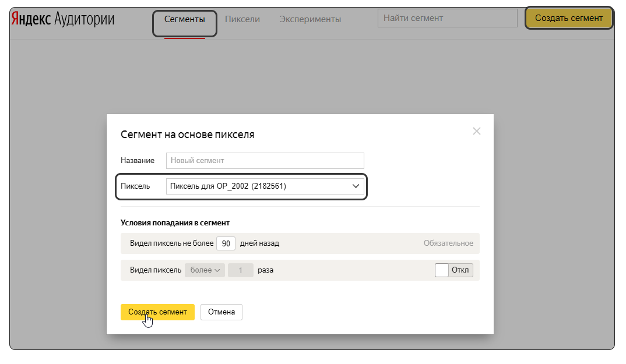Close the segment dialog via the X icon
Image resolution: width=626 pixels, height=364 pixels.
pyautogui.click(x=477, y=131)
